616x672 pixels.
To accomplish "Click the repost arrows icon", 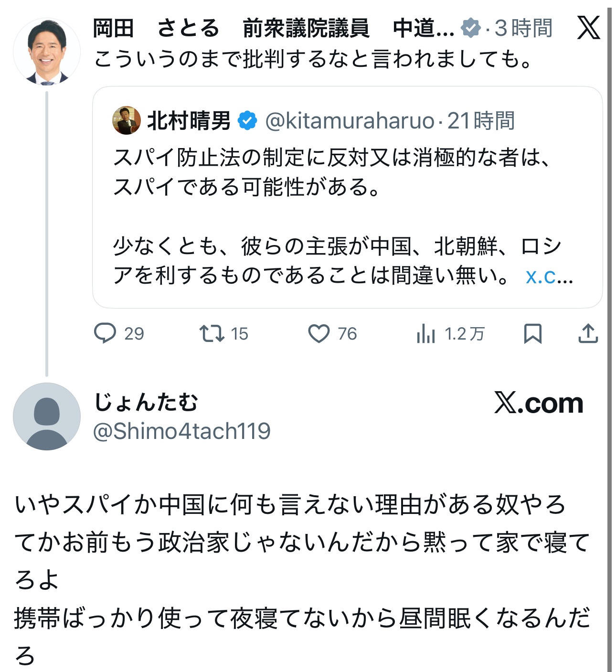I will pos(212,333).
